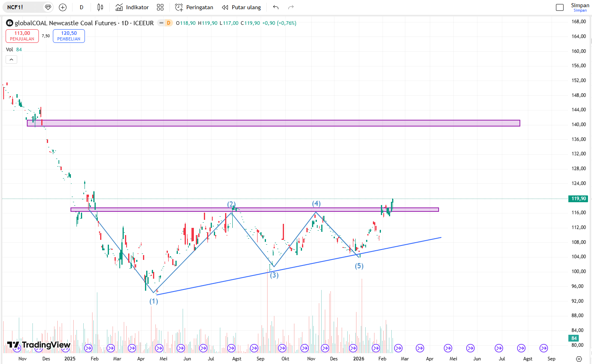This screenshot has height=364, width=592.
Task: Click the Okt label on time axis
Action: tap(285, 359)
